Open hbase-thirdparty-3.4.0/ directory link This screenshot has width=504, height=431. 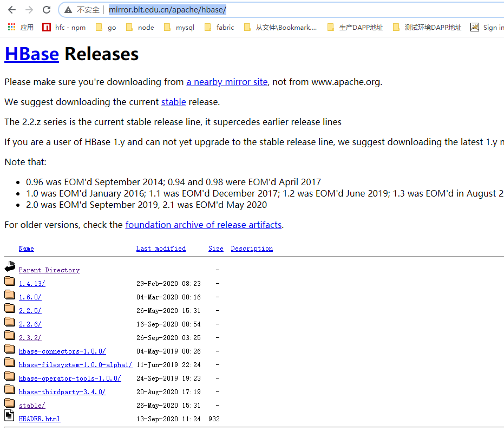pyautogui.click(x=62, y=392)
